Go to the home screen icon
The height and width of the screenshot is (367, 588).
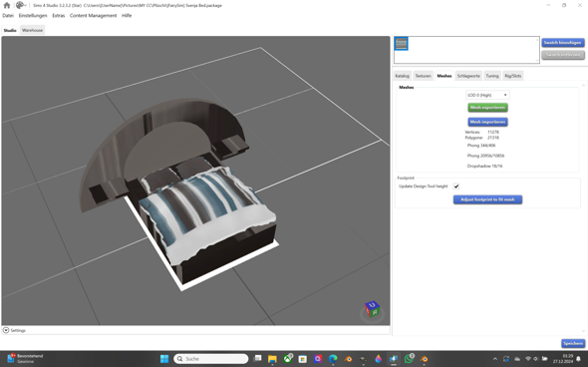click(7, 5)
